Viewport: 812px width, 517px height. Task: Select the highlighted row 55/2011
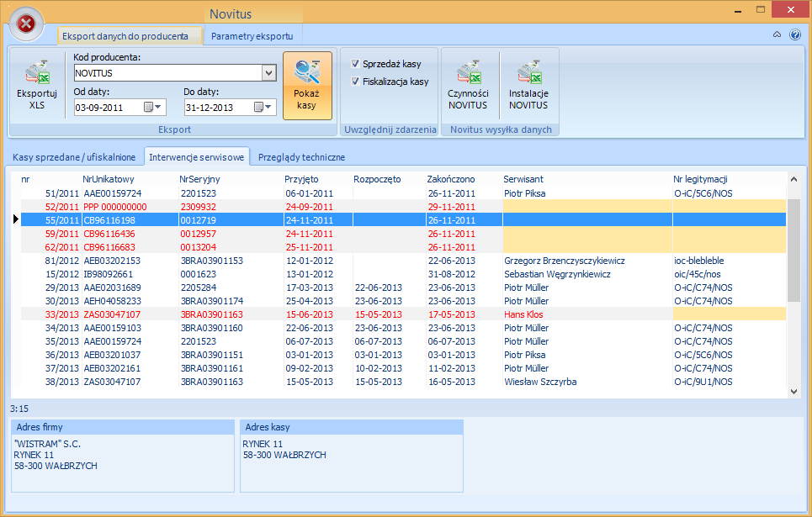[x=403, y=220]
